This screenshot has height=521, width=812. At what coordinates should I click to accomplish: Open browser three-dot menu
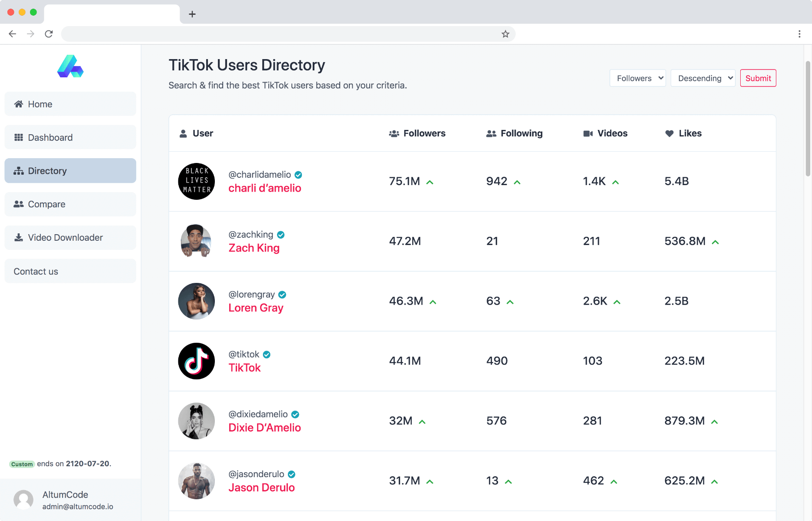799,34
